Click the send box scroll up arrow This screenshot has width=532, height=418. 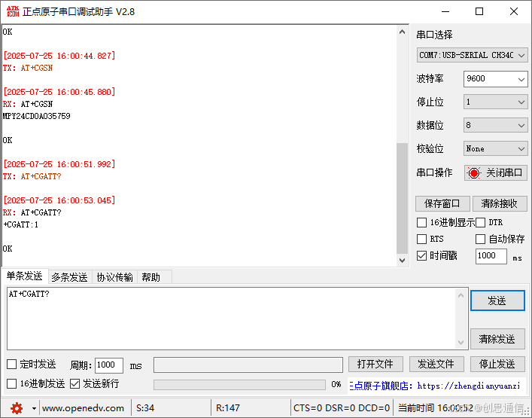461,295
